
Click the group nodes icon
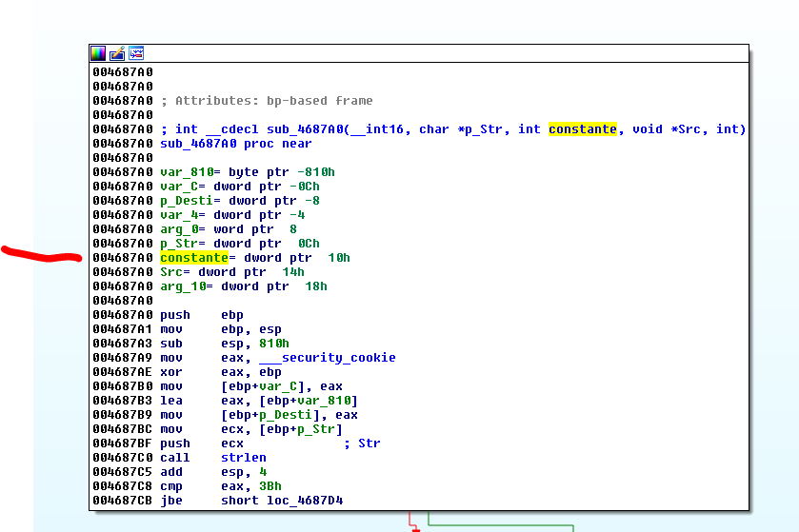(136, 53)
